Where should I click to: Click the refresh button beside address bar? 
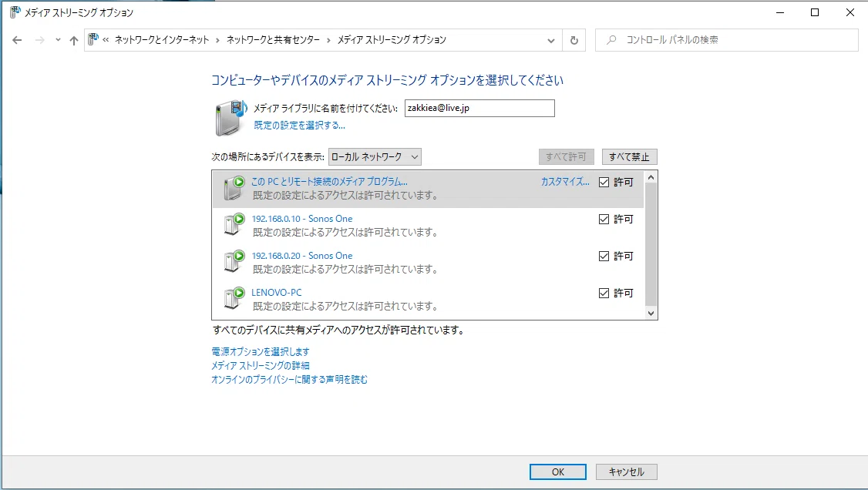(x=574, y=40)
